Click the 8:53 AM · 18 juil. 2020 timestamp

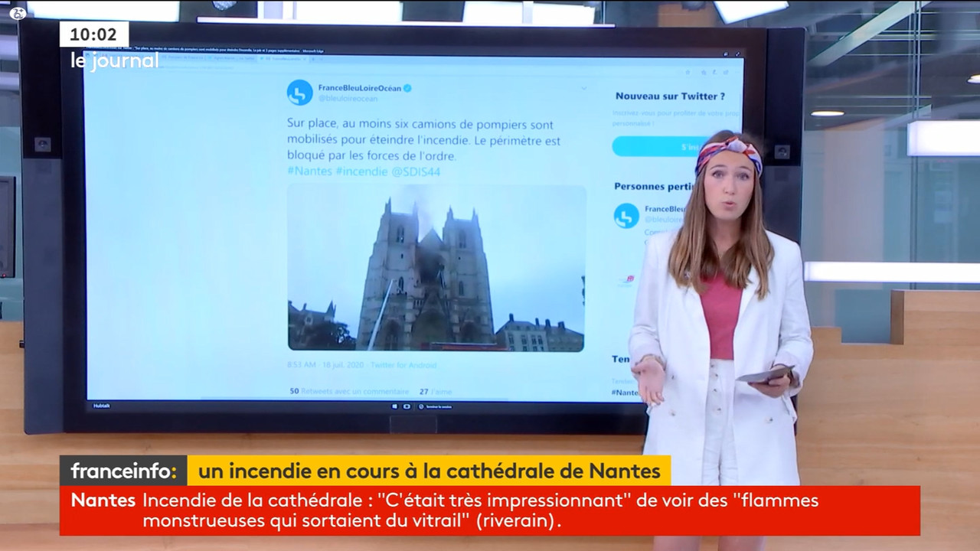click(x=325, y=365)
